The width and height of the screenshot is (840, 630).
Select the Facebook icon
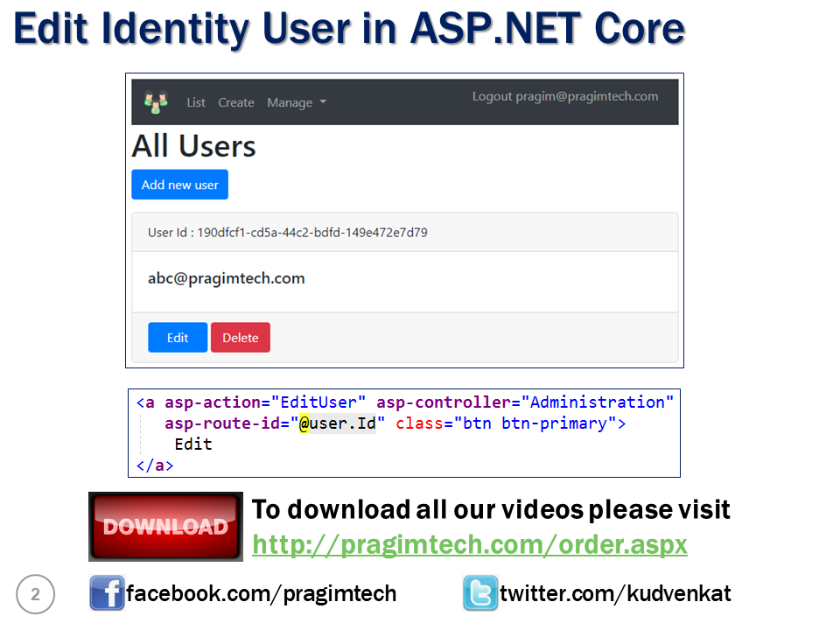tap(105, 593)
